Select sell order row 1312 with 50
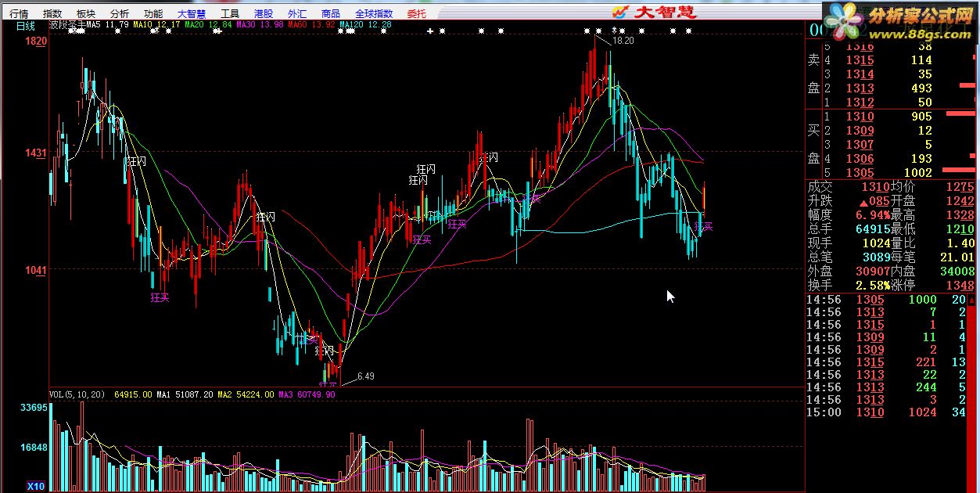This screenshot has width=980, height=493. tap(892, 103)
